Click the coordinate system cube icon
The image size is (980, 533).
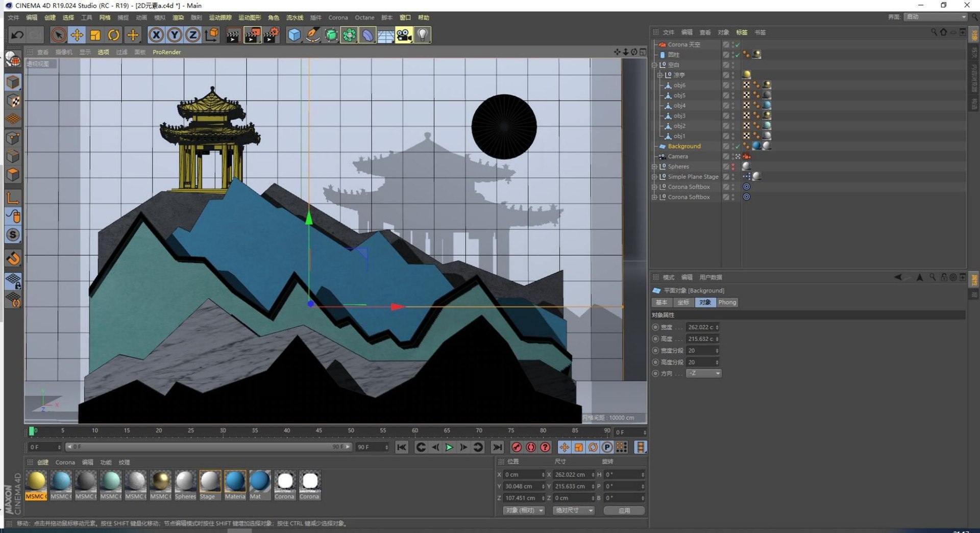211,35
